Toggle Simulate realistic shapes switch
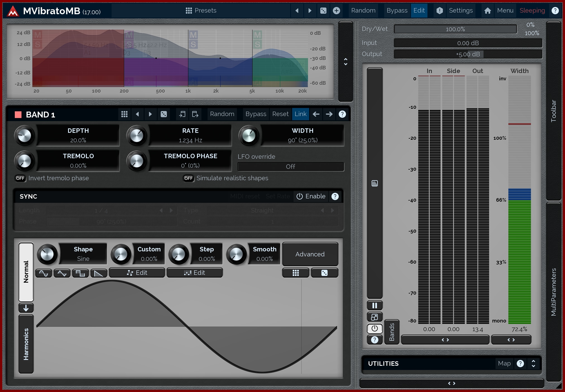This screenshot has width=565, height=392. pos(189,178)
